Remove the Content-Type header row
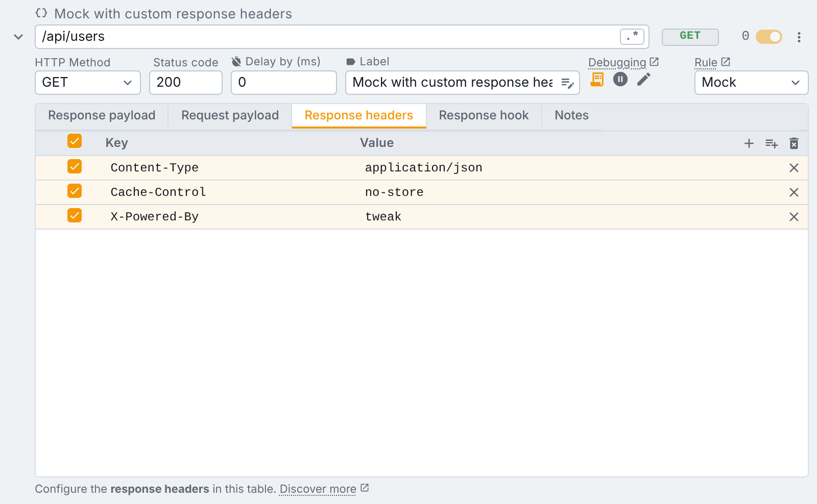The image size is (817, 504). 794,168
